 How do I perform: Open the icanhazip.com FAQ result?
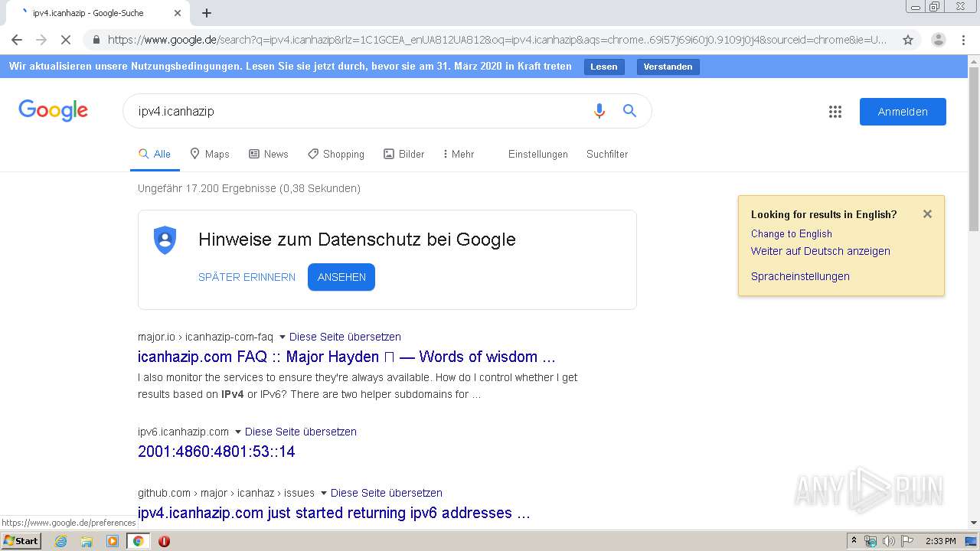click(347, 357)
